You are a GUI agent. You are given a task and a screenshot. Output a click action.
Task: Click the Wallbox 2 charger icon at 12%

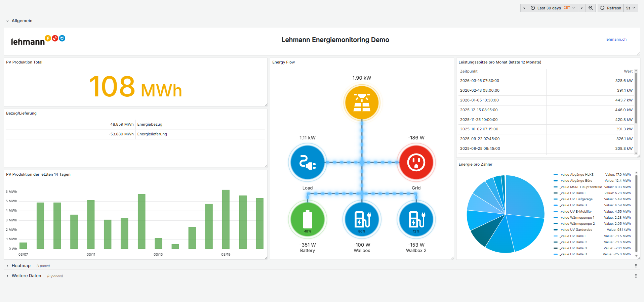coord(416,219)
